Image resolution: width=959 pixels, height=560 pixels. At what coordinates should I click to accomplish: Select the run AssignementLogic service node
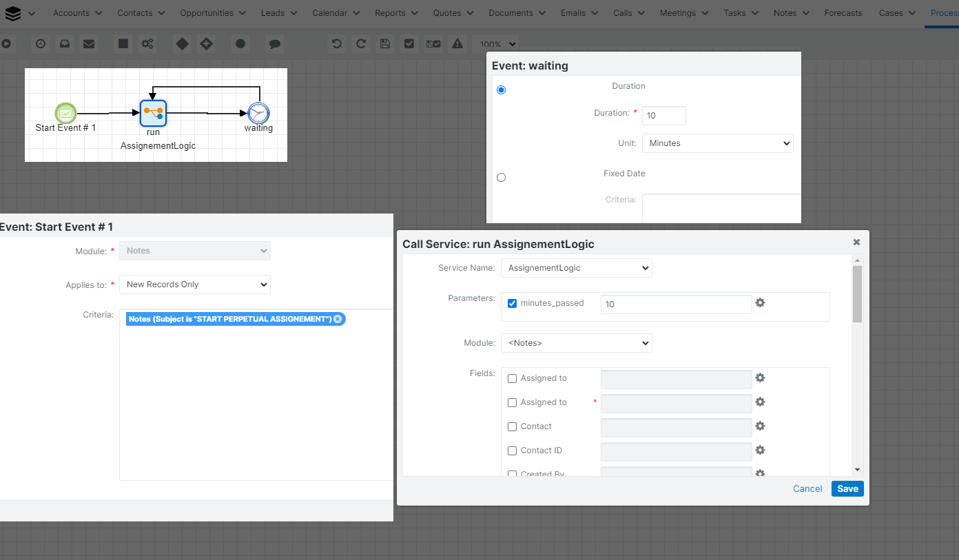click(153, 113)
